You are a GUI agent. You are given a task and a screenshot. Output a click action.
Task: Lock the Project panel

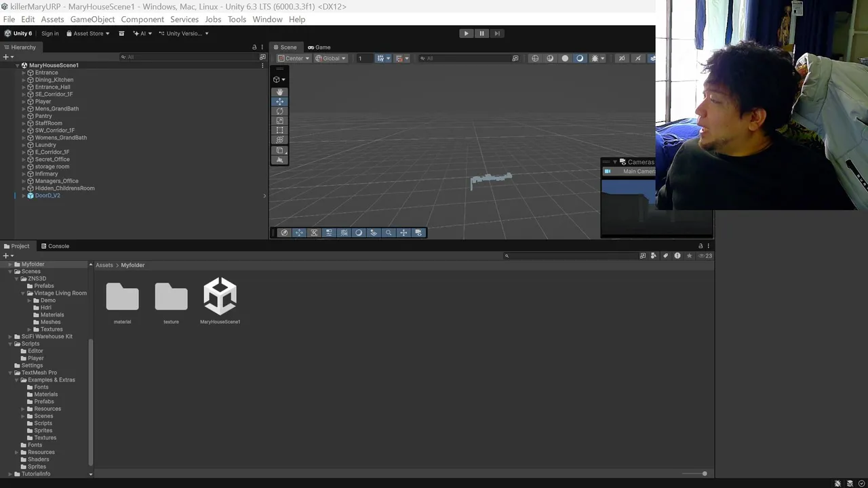pyautogui.click(x=701, y=246)
